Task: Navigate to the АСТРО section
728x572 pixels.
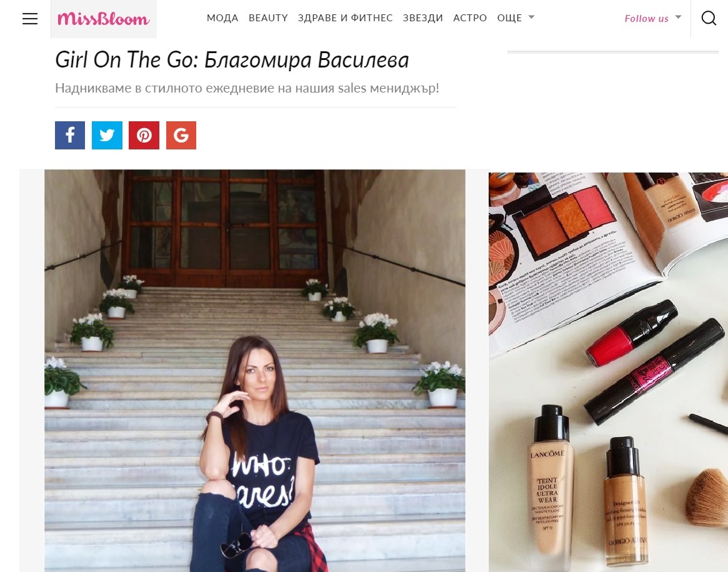Action: (470, 18)
